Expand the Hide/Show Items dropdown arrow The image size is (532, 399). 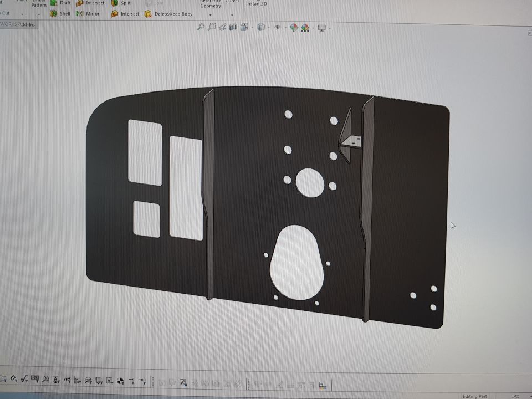(286, 28)
